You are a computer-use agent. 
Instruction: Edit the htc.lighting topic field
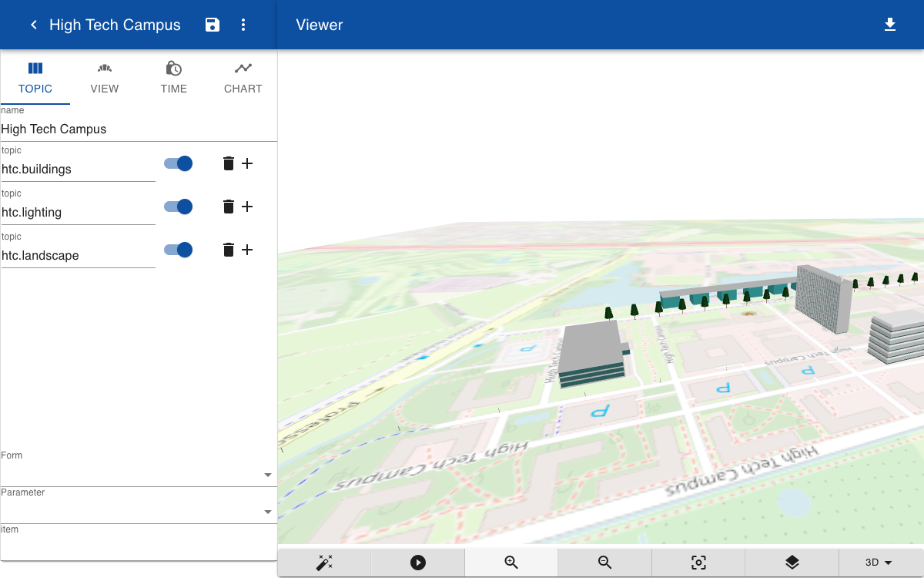[x=78, y=212]
